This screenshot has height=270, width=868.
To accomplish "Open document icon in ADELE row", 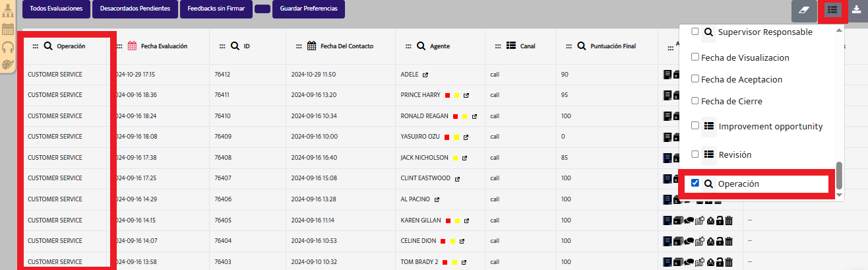I will click(x=667, y=75).
